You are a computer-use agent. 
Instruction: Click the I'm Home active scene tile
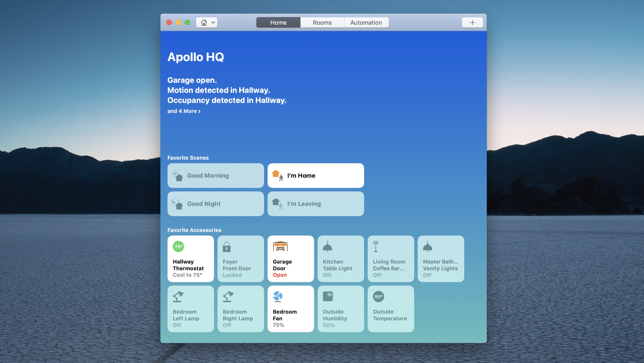[x=316, y=176]
